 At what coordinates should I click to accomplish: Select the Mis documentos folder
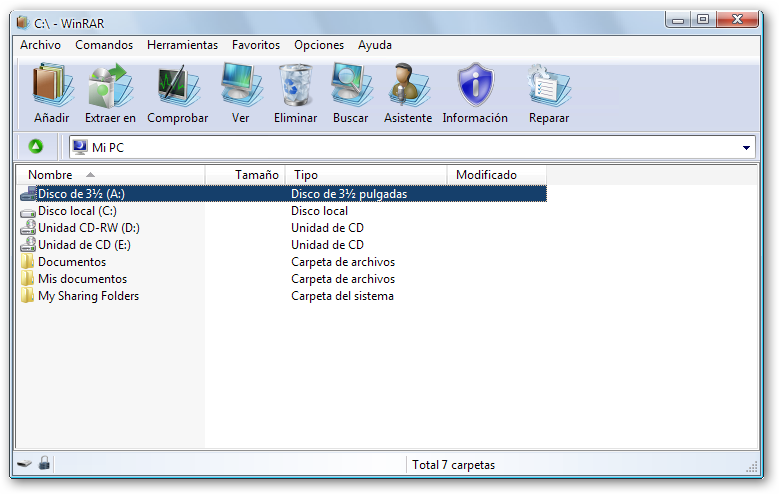[x=82, y=279]
